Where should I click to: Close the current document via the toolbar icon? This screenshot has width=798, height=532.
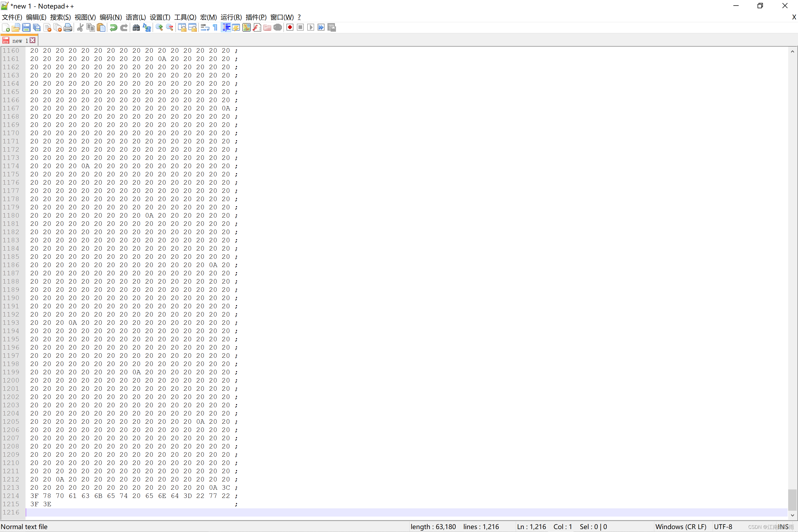[x=47, y=27]
